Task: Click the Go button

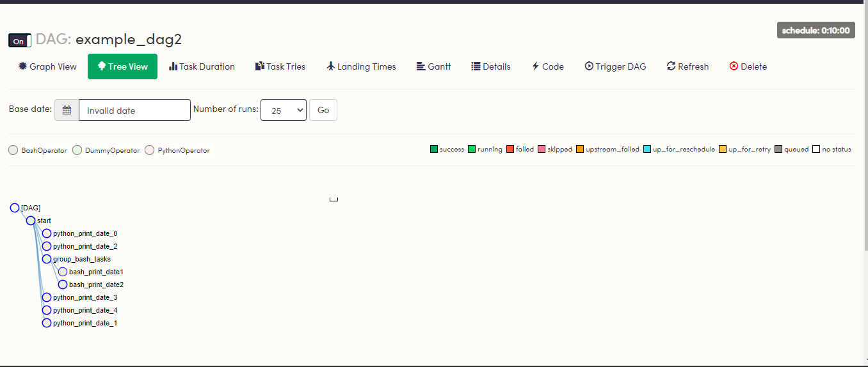Action: 323,110
